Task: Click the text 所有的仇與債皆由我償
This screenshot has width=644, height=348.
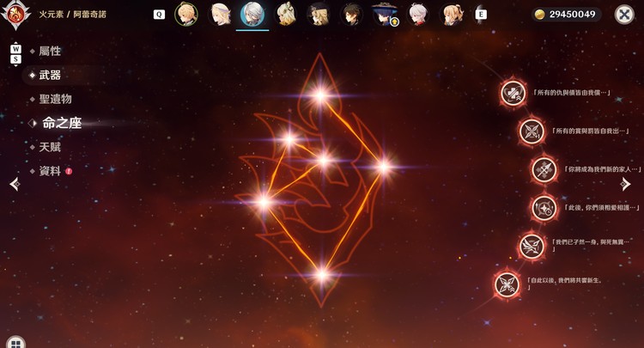Action: (x=571, y=93)
